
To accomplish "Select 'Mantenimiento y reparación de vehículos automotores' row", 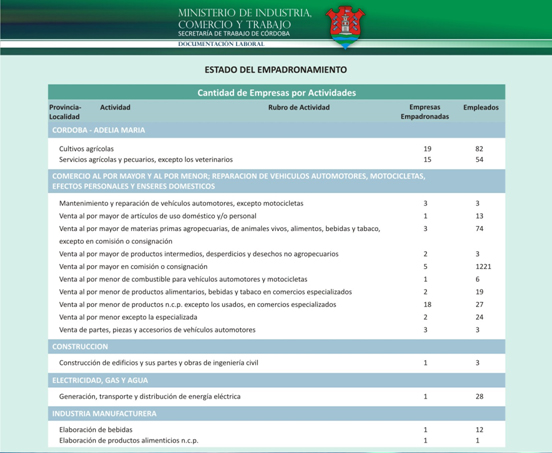I will point(276,203).
